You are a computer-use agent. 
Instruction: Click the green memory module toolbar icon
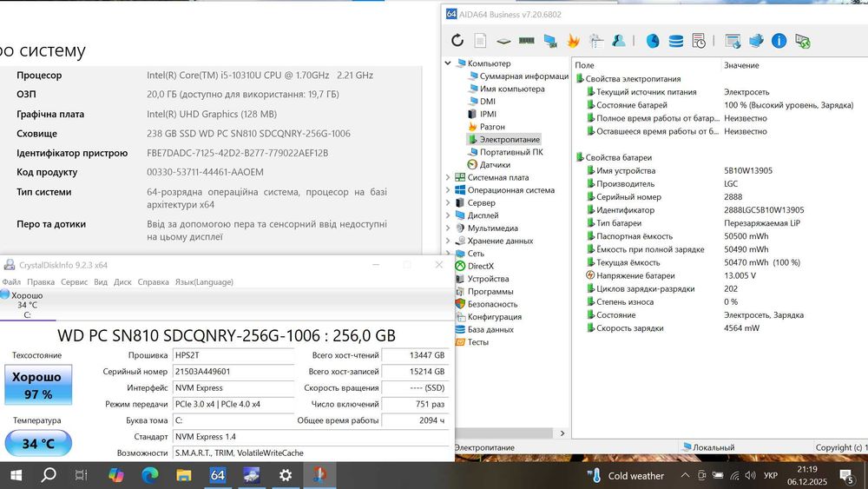click(527, 41)
